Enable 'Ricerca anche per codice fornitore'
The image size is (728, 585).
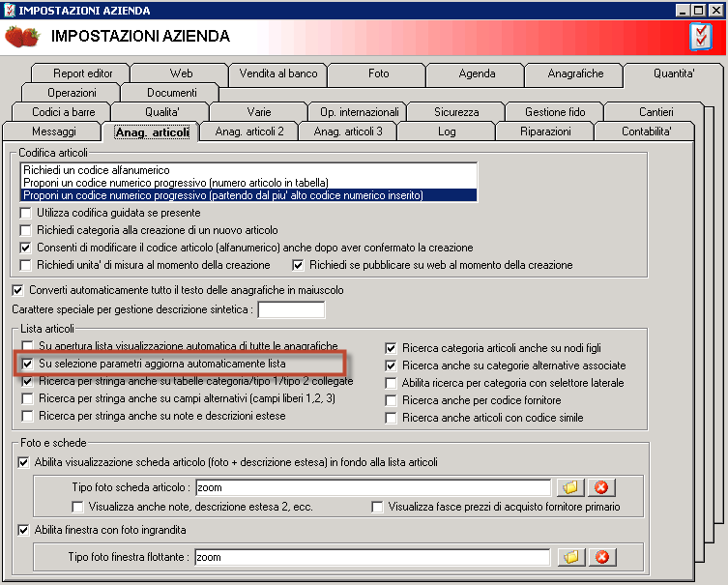391,400
